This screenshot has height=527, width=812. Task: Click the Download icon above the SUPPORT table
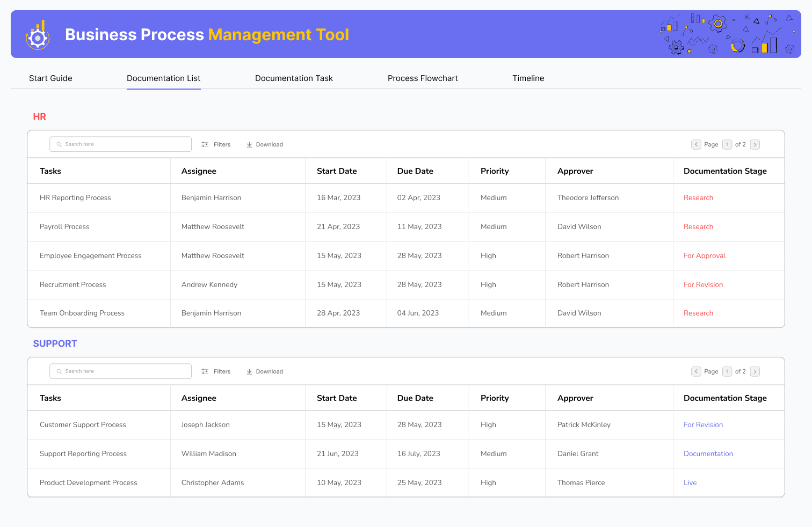pos(249,371)
